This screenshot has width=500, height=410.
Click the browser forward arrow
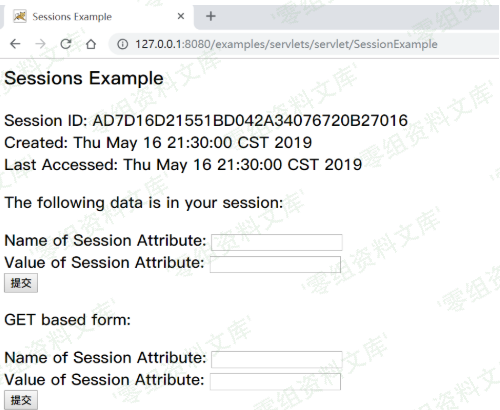[x=40, y=44]
